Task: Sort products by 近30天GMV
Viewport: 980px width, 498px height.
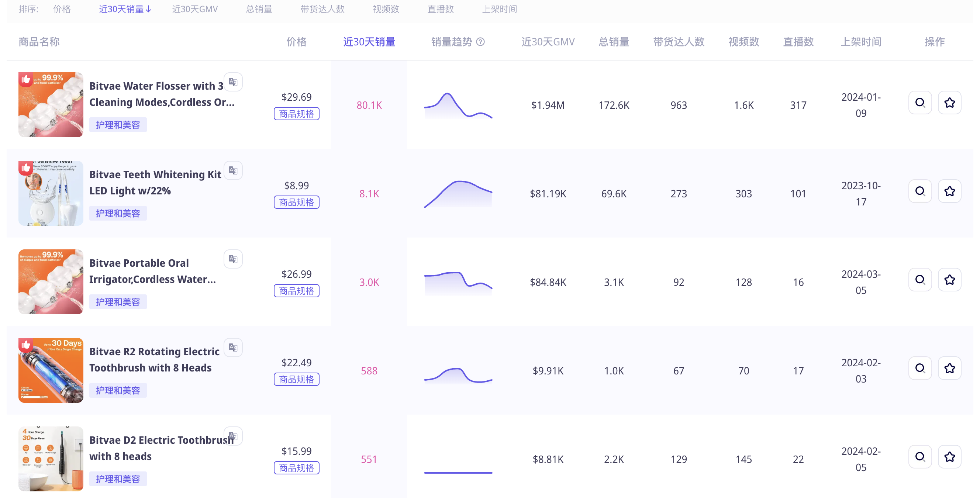Action: [195, 9]
